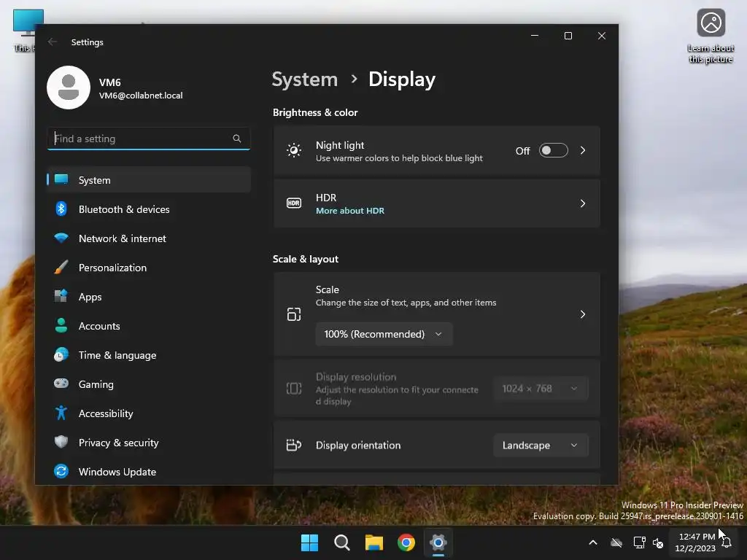Open Personalization settings
Image resolution: width=747 pixels, height=560 pixels.
coord(149,267)
